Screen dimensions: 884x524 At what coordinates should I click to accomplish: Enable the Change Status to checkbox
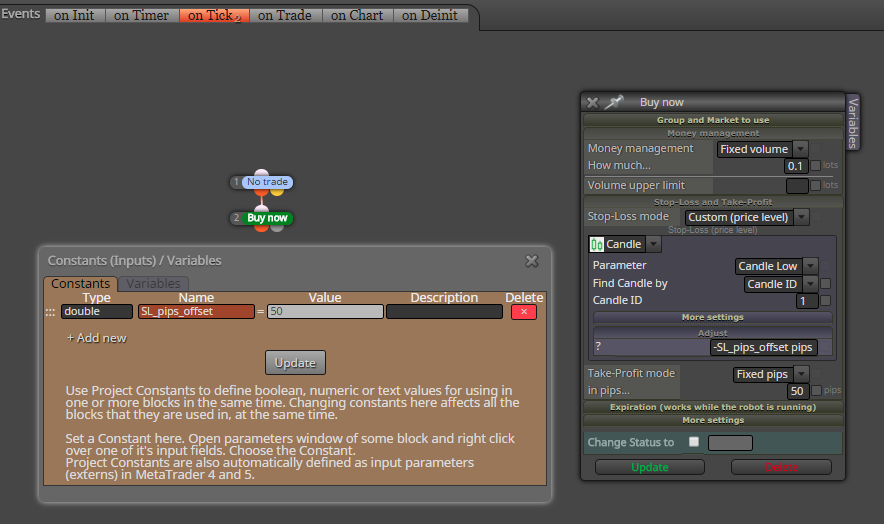point(694,442)
